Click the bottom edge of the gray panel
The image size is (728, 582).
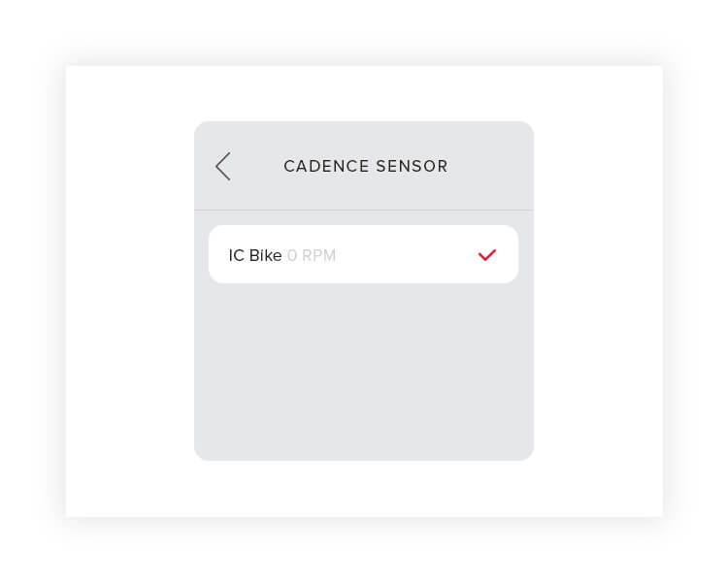[363, 456]
